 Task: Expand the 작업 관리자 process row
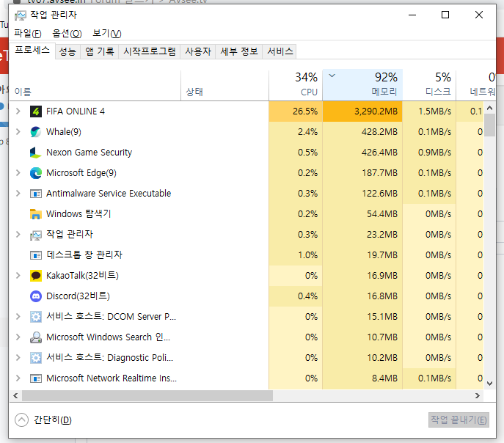click(18, 235)
